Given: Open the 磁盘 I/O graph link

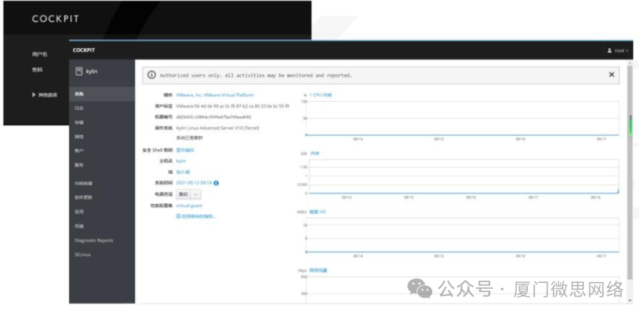Looking at the screenshot, I should [317, 211].
